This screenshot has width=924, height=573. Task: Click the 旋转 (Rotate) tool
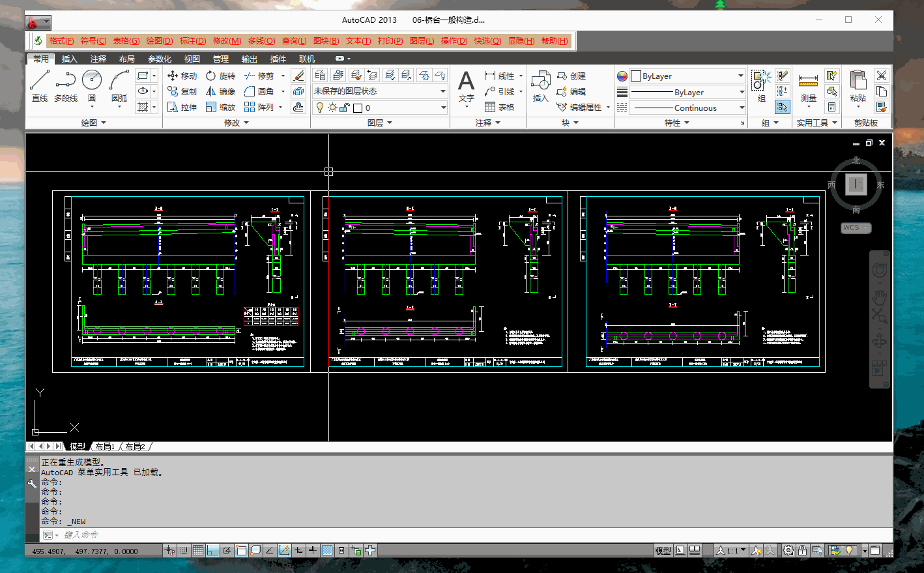click(x=220, y=76)
